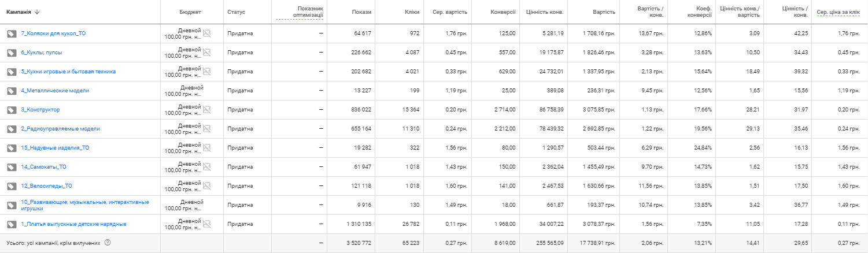
Task: Sort by Покази column header
Action: pos(362,12)
